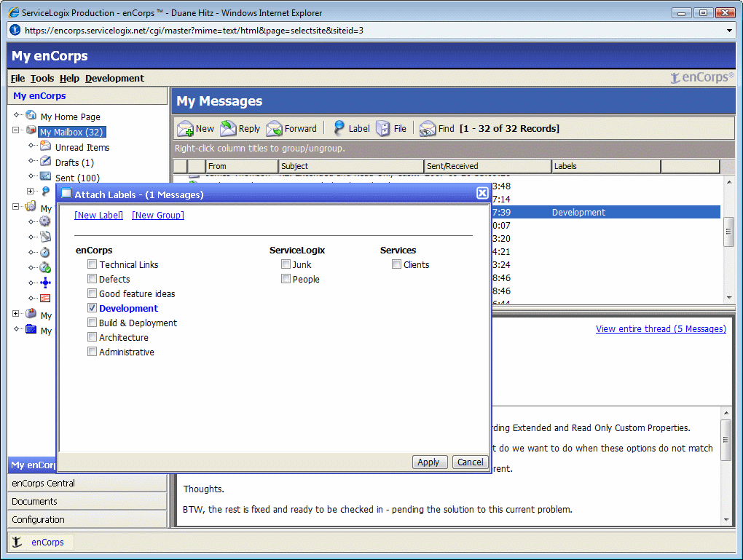The width and height of the screenshot is (743, 560).
Task: Click the plain stopwatch tree icon
Action: [x=45, y=252]
